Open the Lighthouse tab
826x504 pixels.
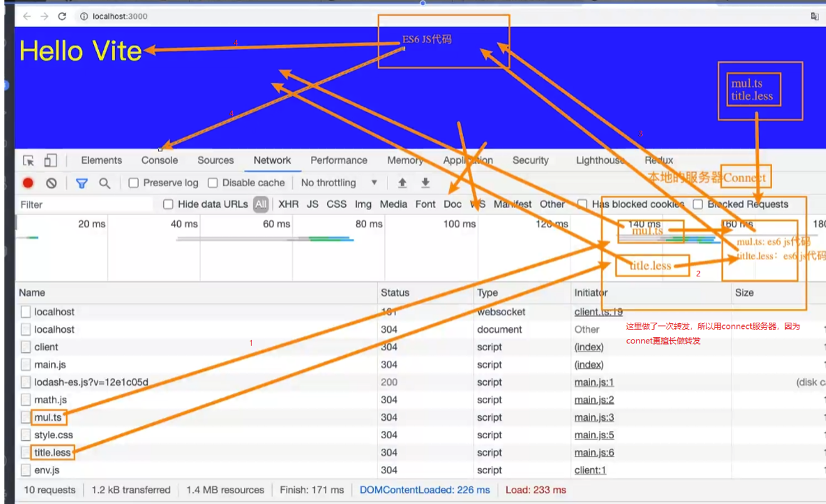pos(599,161)
